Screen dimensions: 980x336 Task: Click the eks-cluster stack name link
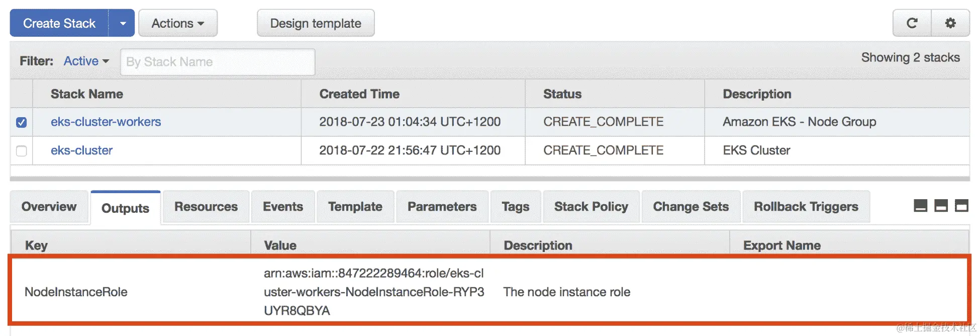coord(81,150)
